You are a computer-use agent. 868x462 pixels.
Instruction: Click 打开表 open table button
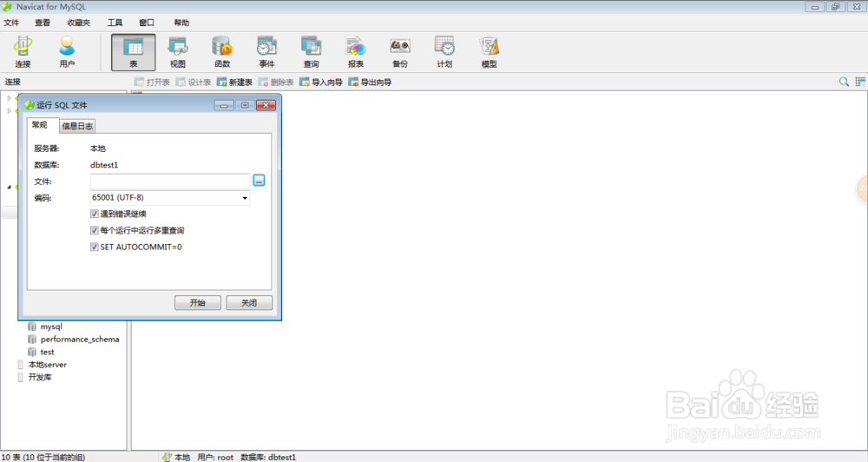click(x=152, y=82)
